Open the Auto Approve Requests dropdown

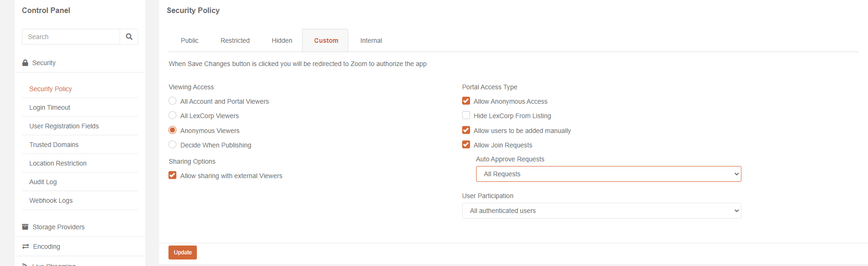608,174
